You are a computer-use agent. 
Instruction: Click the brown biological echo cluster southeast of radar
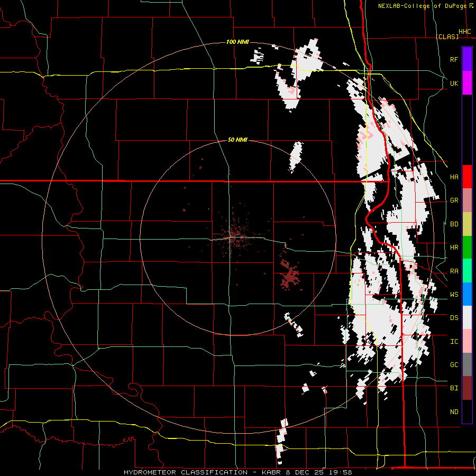tap(290, 276)
